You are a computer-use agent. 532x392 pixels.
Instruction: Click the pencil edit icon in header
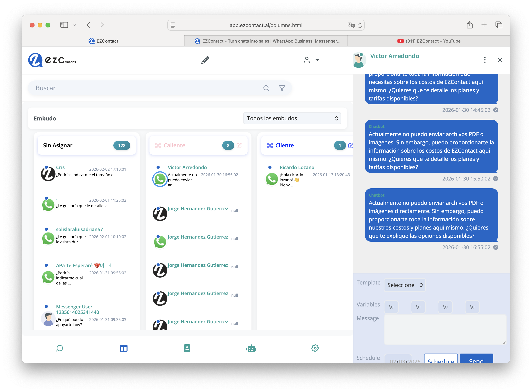click(205, 60)
